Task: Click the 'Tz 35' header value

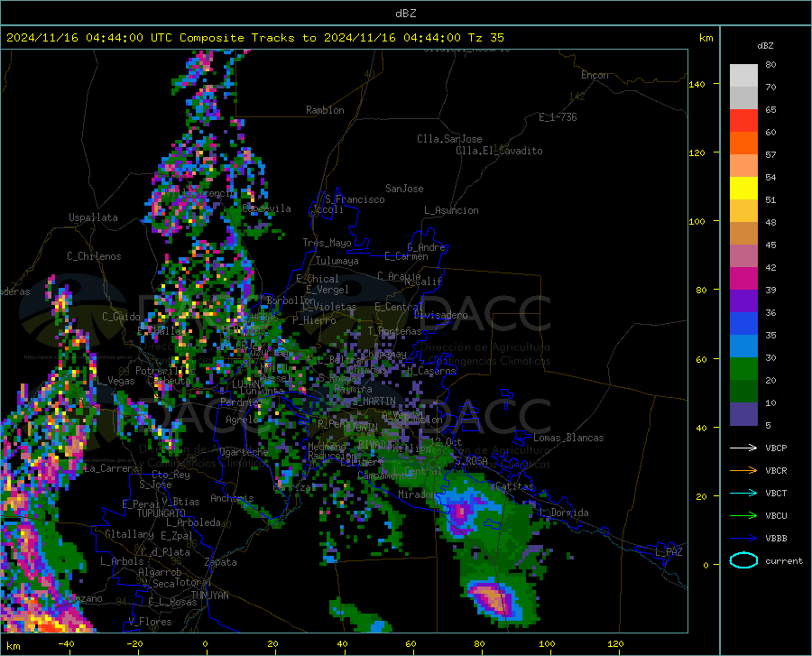Action: click(x=485, y=38)
